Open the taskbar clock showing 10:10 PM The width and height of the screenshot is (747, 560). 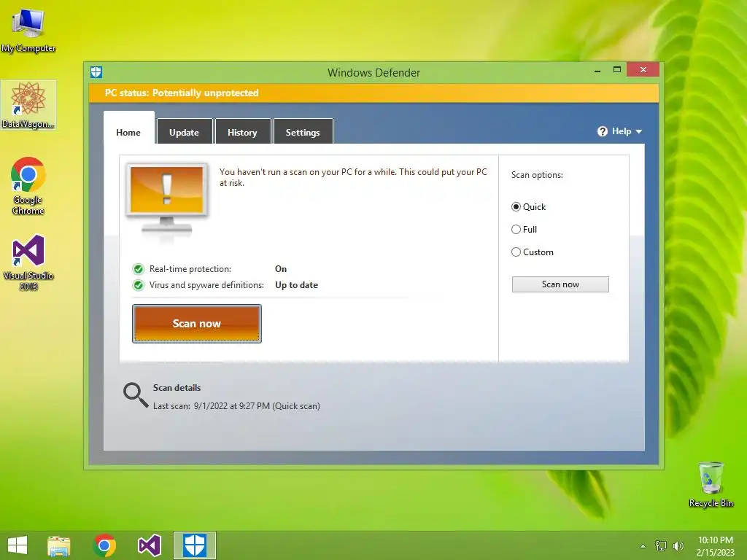715,545
